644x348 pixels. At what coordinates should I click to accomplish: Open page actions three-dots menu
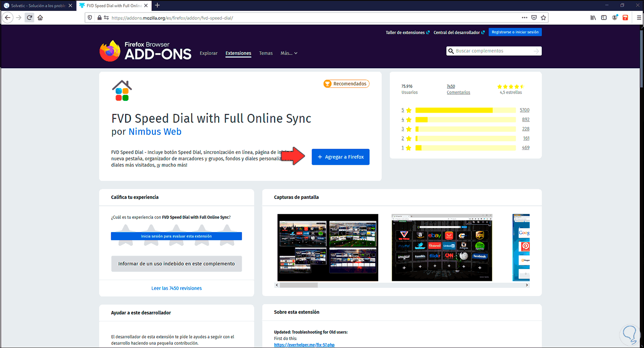(524, 18)
